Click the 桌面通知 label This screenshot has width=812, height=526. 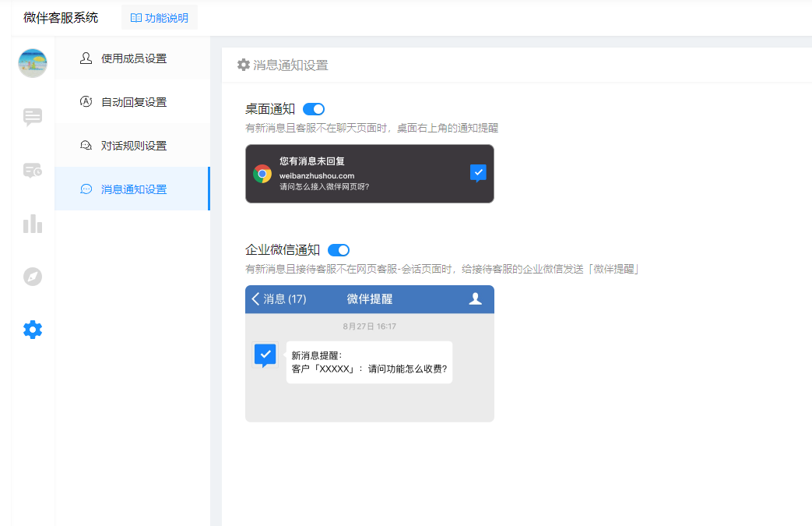coord(270,109)
